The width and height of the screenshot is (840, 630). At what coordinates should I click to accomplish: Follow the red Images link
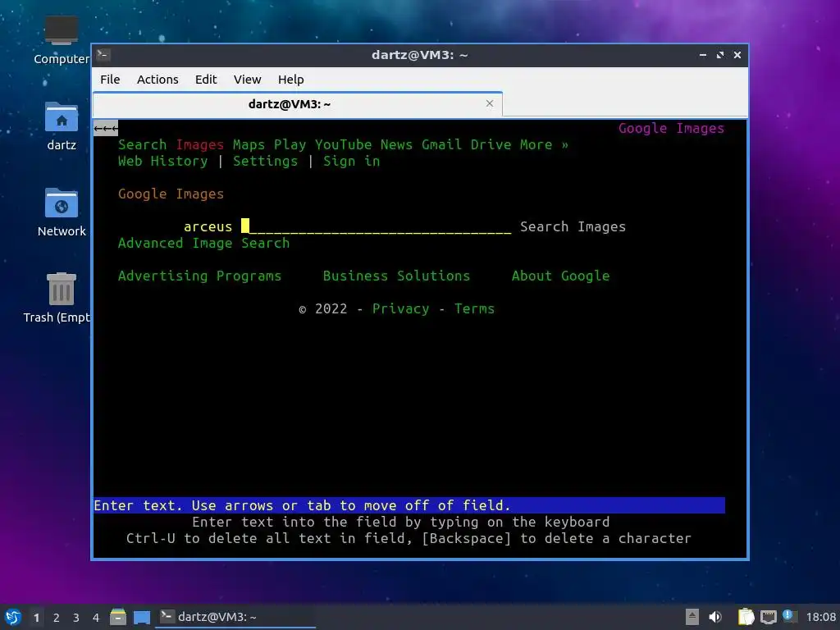click(x=200, y=144)
